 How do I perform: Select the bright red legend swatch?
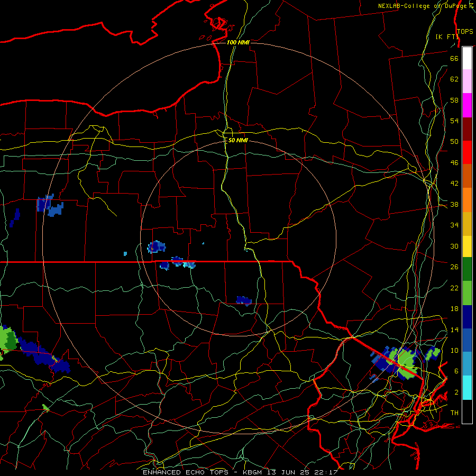[x=467, y=152]
